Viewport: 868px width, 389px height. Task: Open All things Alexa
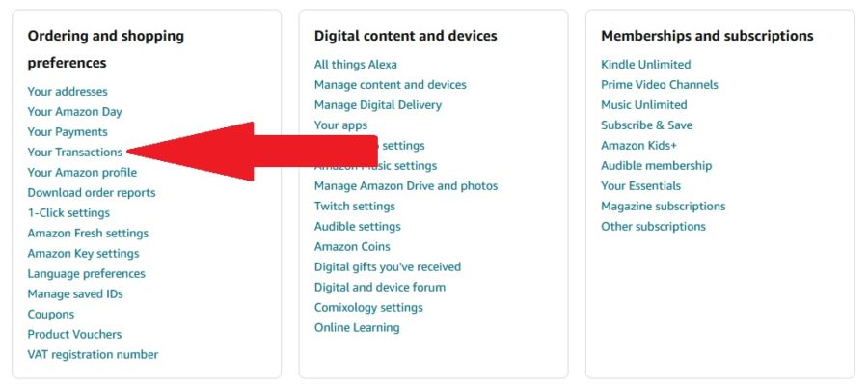click(355, 65)
